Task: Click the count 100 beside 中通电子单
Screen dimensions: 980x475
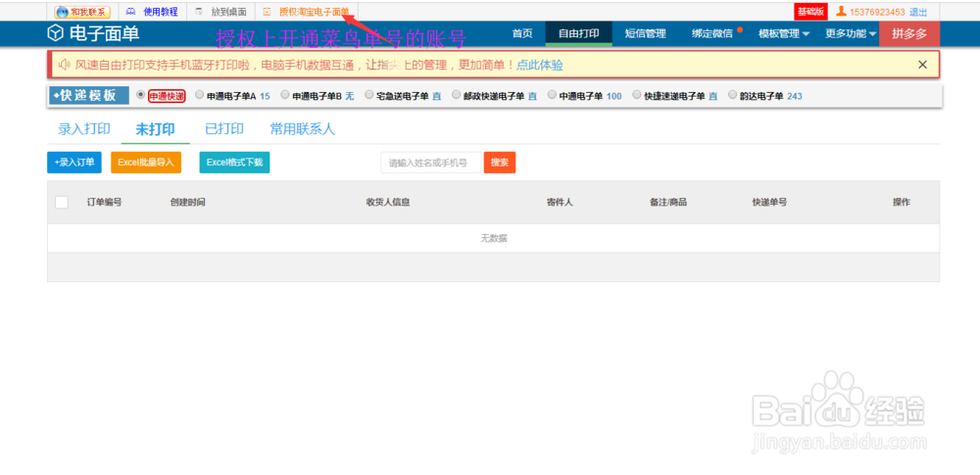Action: click(613, 96)
